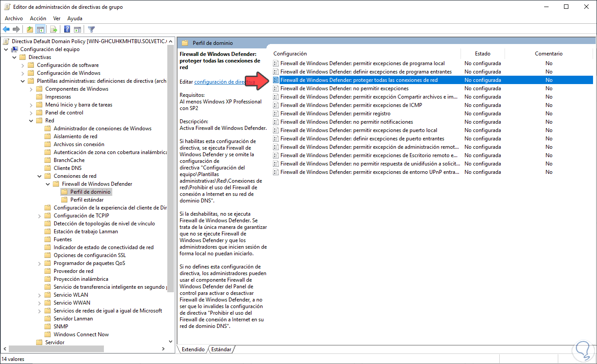This screenshot has width=597, height=364.
Task: Click the Export list toolbar icon
Action: click(54, 29)
